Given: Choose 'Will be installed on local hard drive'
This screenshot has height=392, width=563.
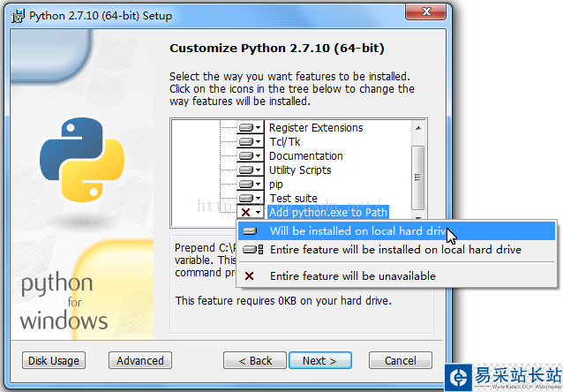Looking at the screenshot, I should (396, 231).
